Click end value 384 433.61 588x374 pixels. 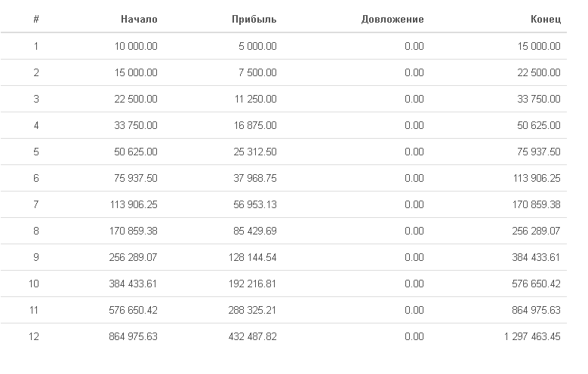pyautogui.click(x=535, y=257)
